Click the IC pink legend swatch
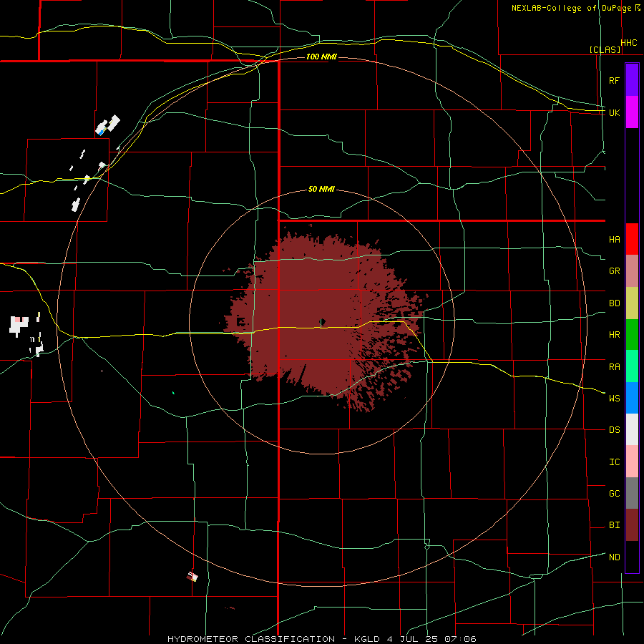The image size is (644, 644). [x=632, y=462]
